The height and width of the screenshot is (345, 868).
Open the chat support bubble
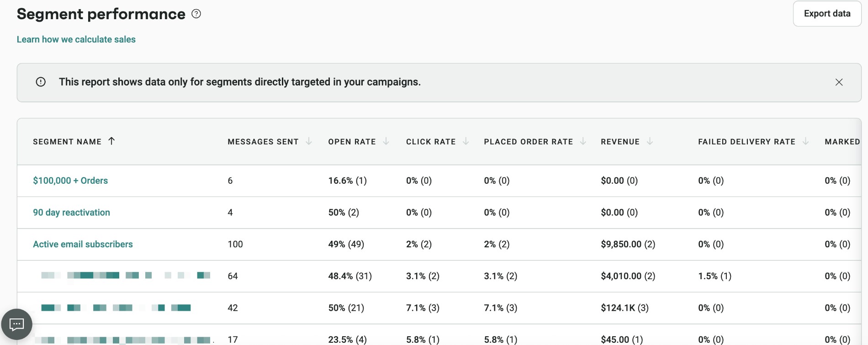(16, 324)
